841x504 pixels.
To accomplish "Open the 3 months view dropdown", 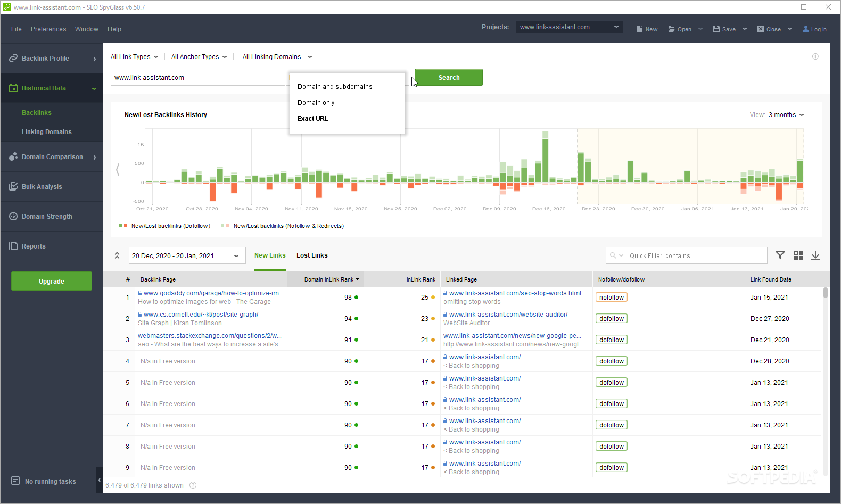I will (786, 115).
